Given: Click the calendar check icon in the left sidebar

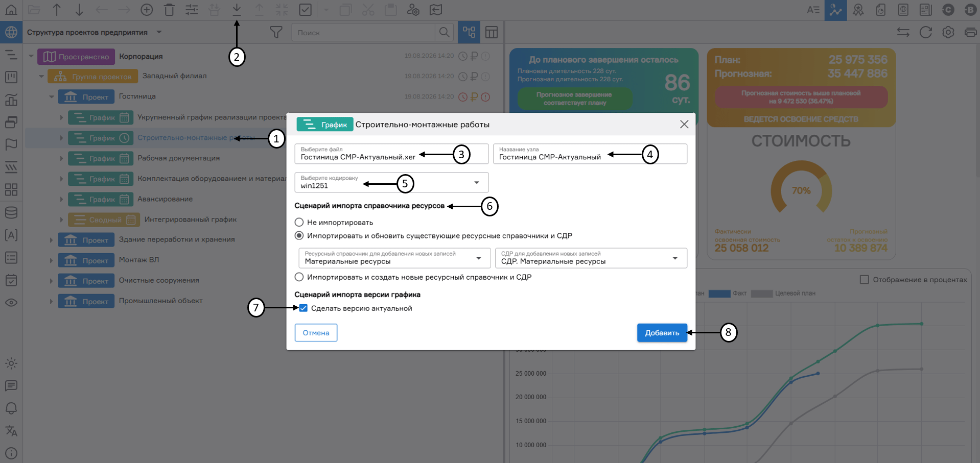Looking at the screenshot, I should tap(11, 280).
